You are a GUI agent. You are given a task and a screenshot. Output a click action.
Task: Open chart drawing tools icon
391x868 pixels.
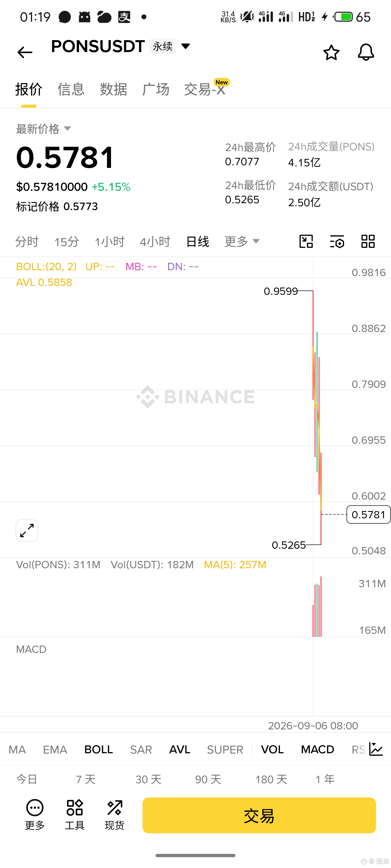tap(306, 241)
